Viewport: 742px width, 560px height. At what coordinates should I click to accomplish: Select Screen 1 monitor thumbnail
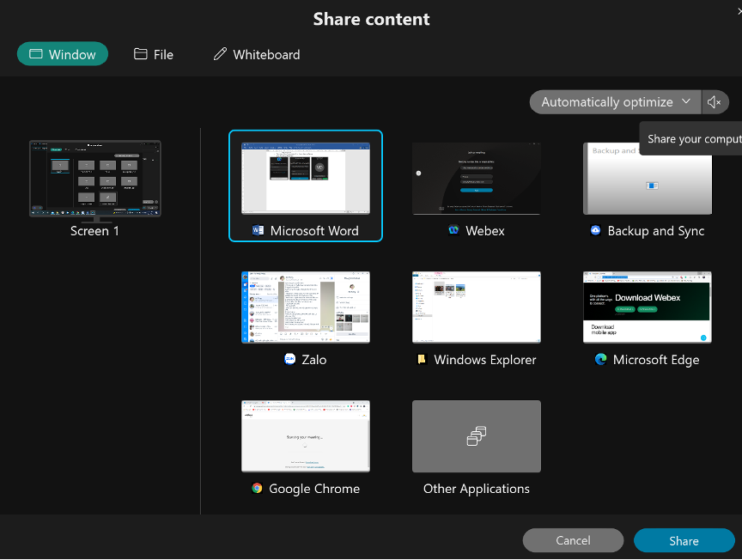click(95, 179)
